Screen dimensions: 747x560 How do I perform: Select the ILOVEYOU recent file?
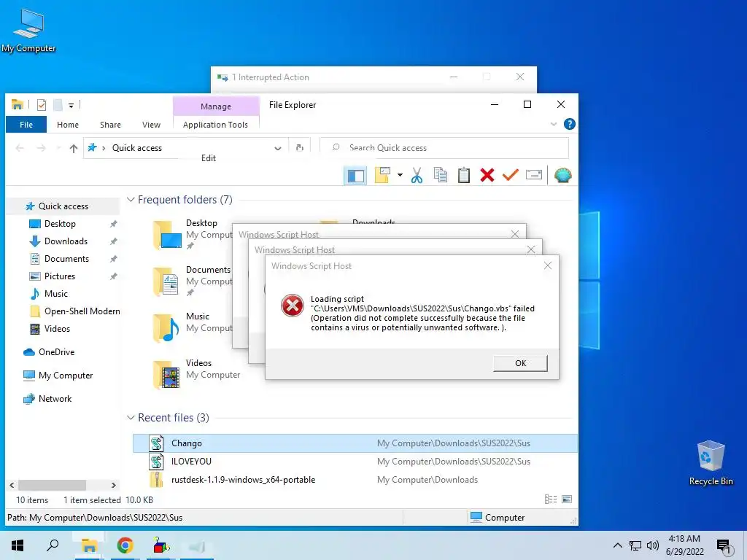(355, 462)
